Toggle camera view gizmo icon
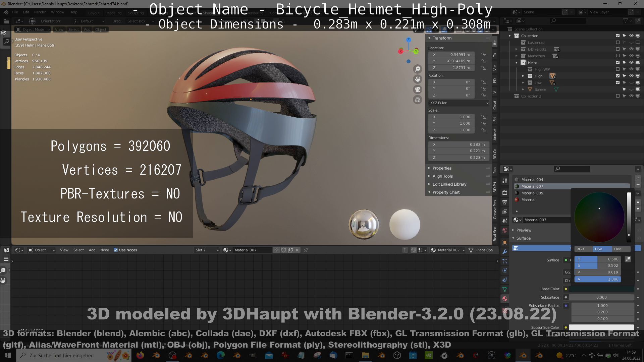This screenshot has height=362, width=644. tap(418, 89)
